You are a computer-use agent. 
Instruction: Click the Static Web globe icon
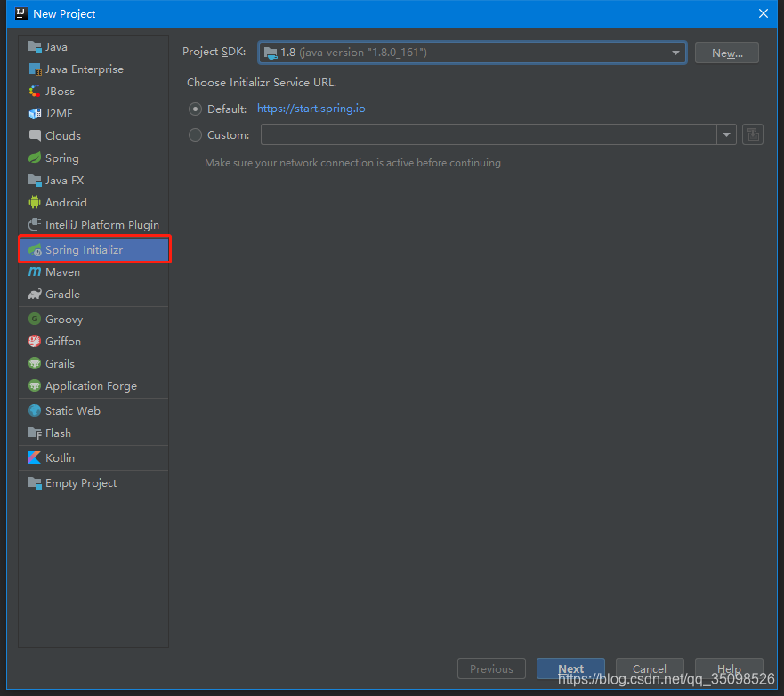pos(35,410)
